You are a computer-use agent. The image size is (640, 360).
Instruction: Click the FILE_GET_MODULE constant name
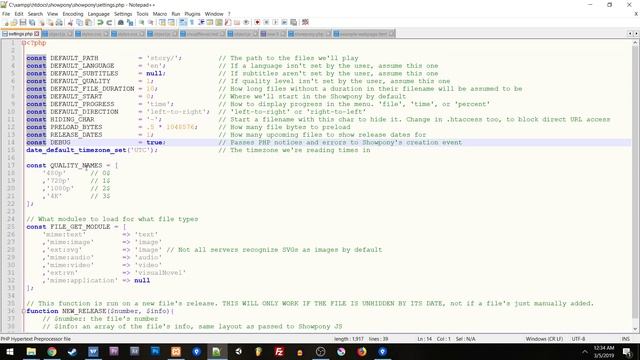[80, 227]
